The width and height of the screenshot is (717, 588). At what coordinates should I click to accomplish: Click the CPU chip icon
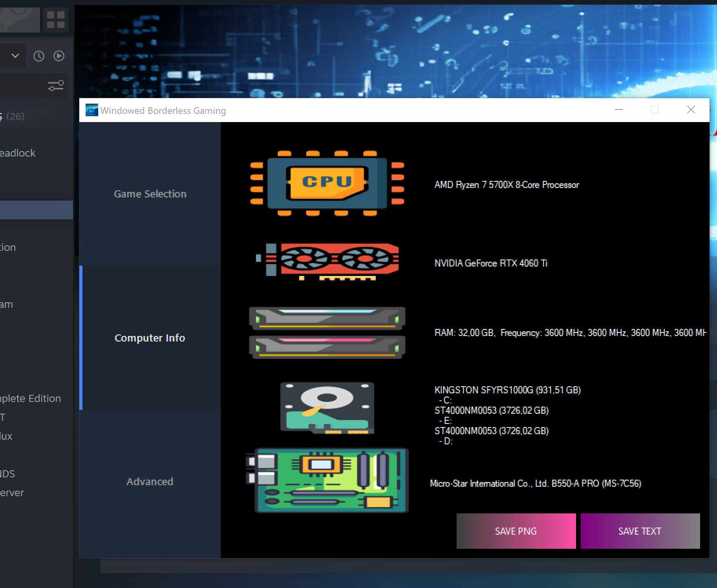(x=327, y=183)
